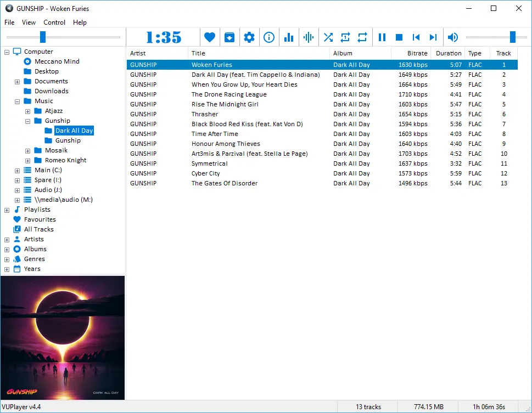The image size is (532, 413).
Task: Open the Control menu
Action: [x=54, y=22]
